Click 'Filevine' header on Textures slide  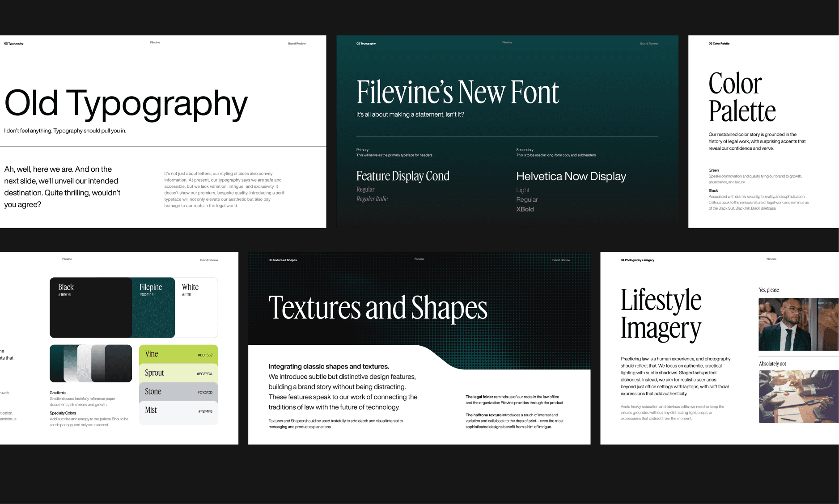419,259
